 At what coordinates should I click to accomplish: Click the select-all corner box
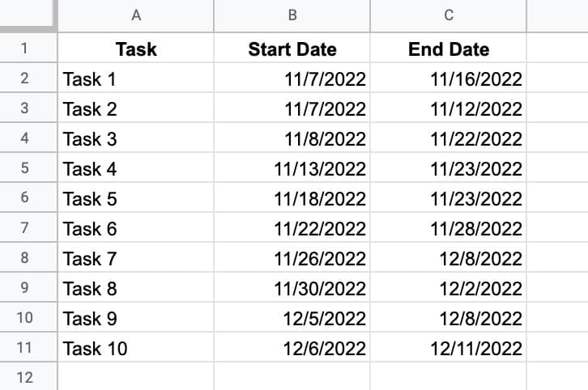tap(28, 15)
